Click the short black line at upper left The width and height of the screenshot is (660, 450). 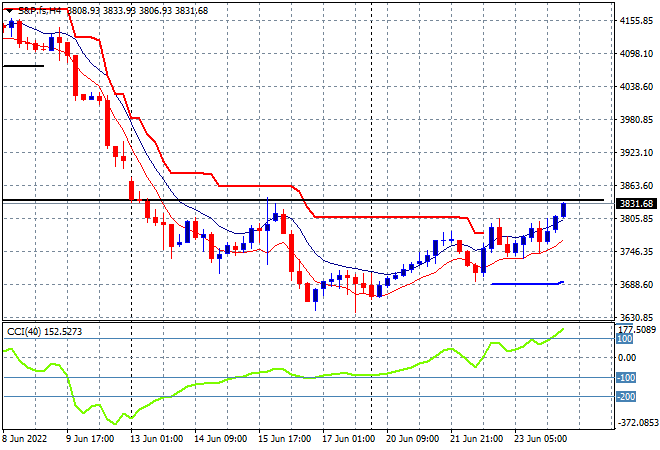[x=23, y=66]
